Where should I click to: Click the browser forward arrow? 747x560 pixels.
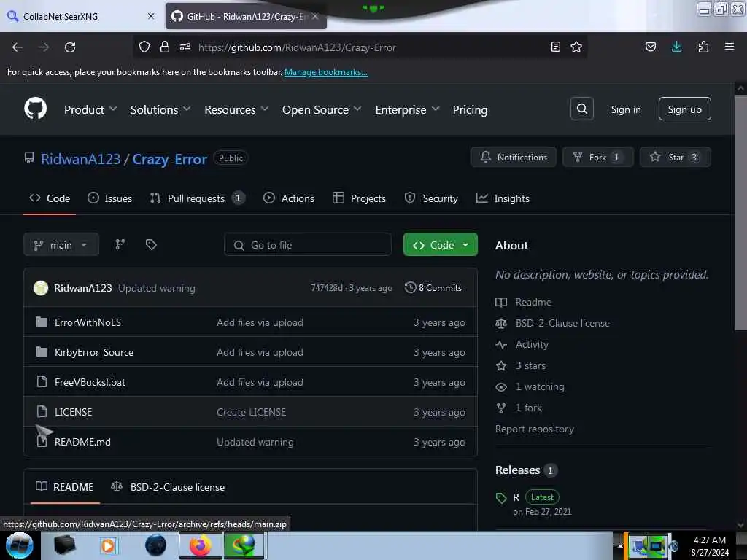click(x=43, y=47)
